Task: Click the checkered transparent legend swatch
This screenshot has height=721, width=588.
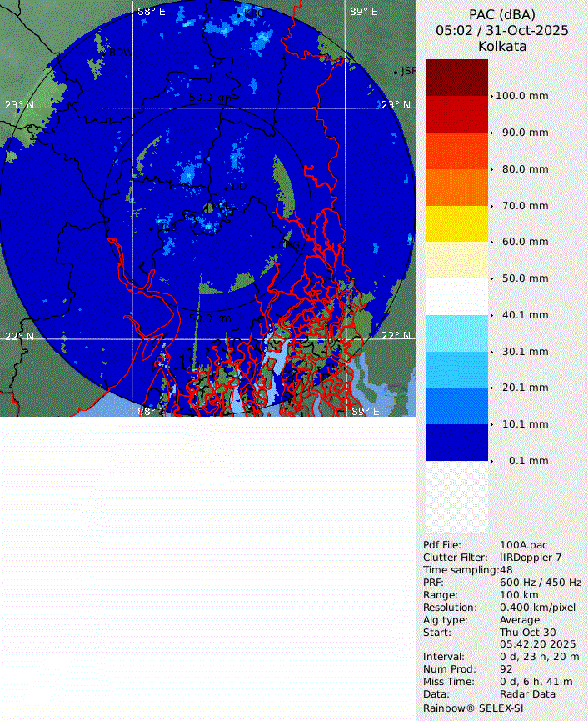Action: [x=456, y=498]
